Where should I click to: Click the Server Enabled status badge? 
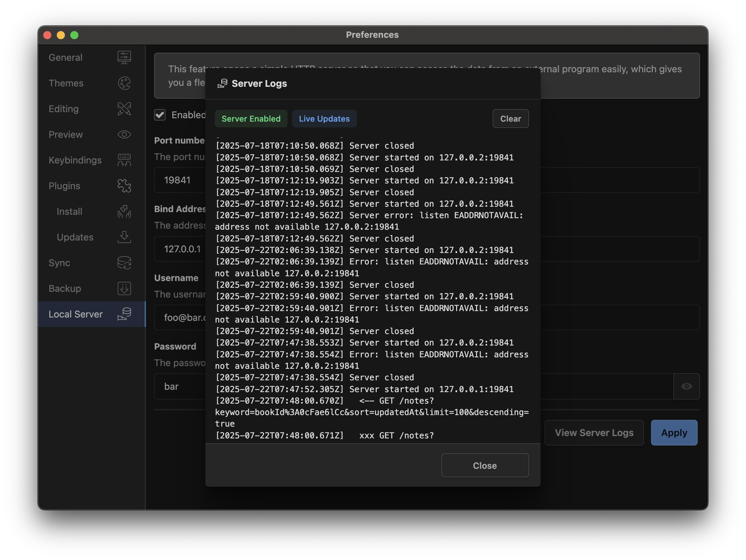point(251,119)
